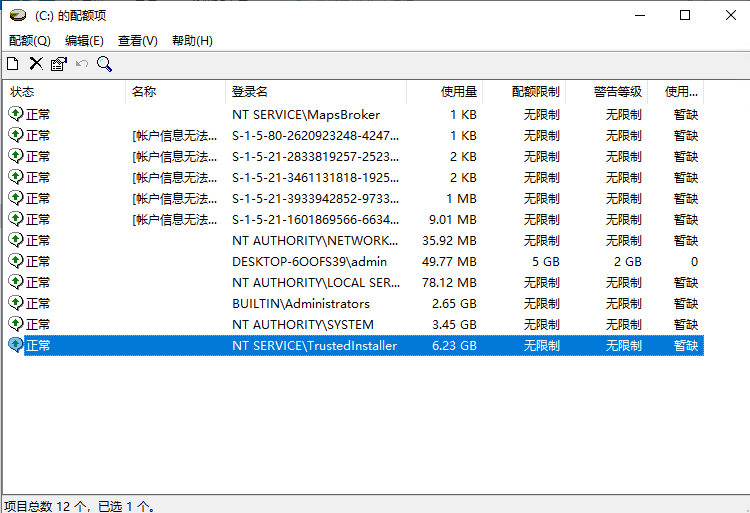
Task: Click the disk icon in title bar
Action: [x=18, y=15]
